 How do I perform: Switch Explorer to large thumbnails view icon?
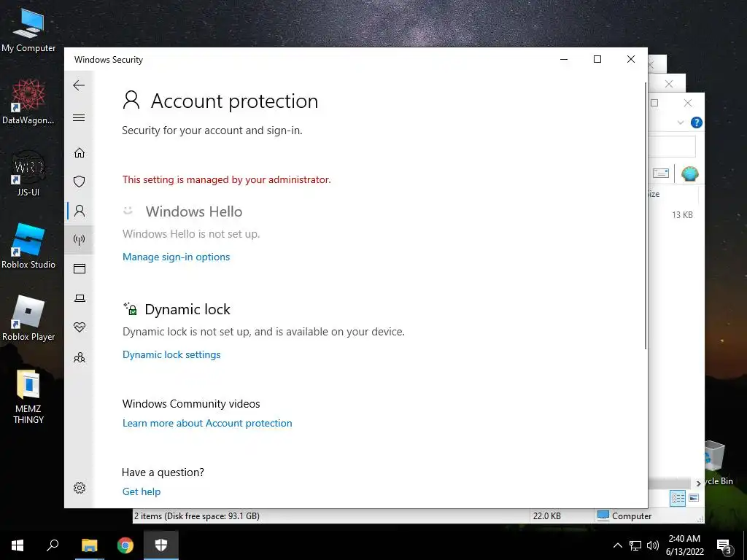[694, 498]
